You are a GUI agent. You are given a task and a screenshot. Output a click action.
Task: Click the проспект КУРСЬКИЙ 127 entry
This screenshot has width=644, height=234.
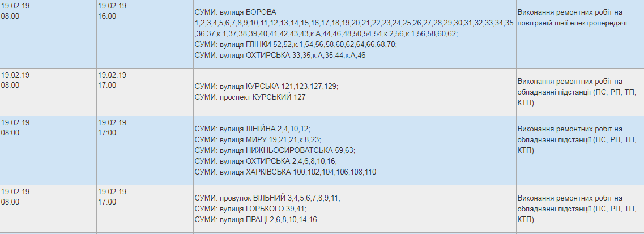[250, 97]
